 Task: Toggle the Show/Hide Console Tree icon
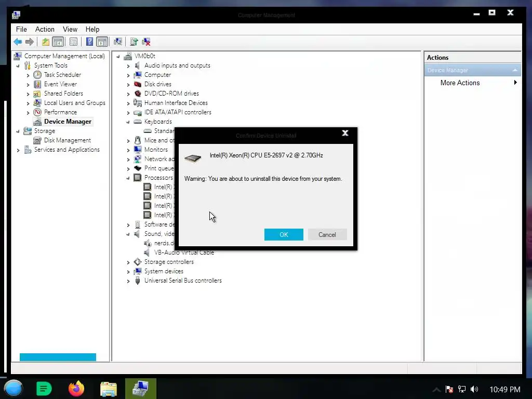[58, 42]
